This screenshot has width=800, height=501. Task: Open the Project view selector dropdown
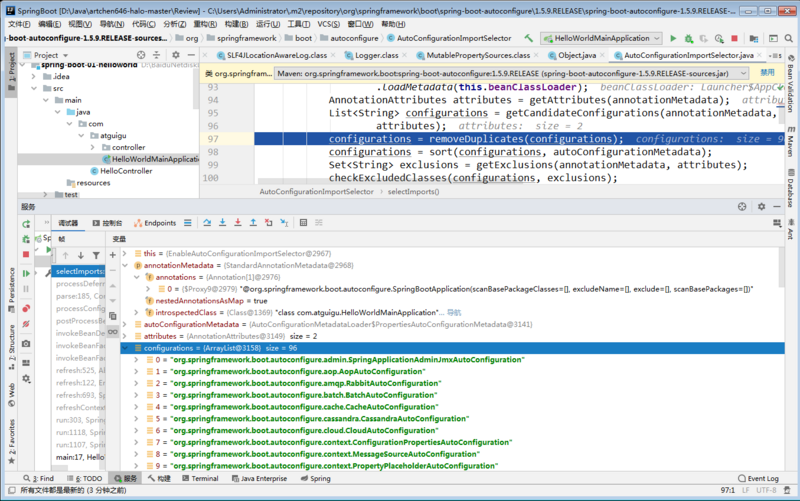[51, 55]
